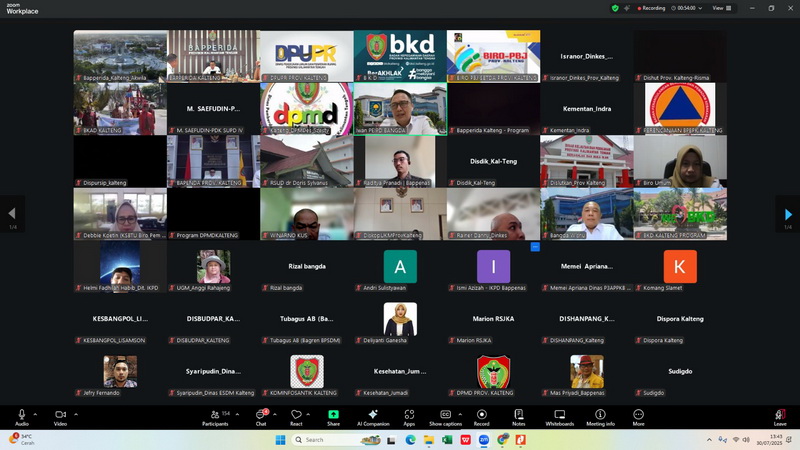Select the Biro Umum video tile
This screenshot has height=450, width=800.
pos(680,161)
